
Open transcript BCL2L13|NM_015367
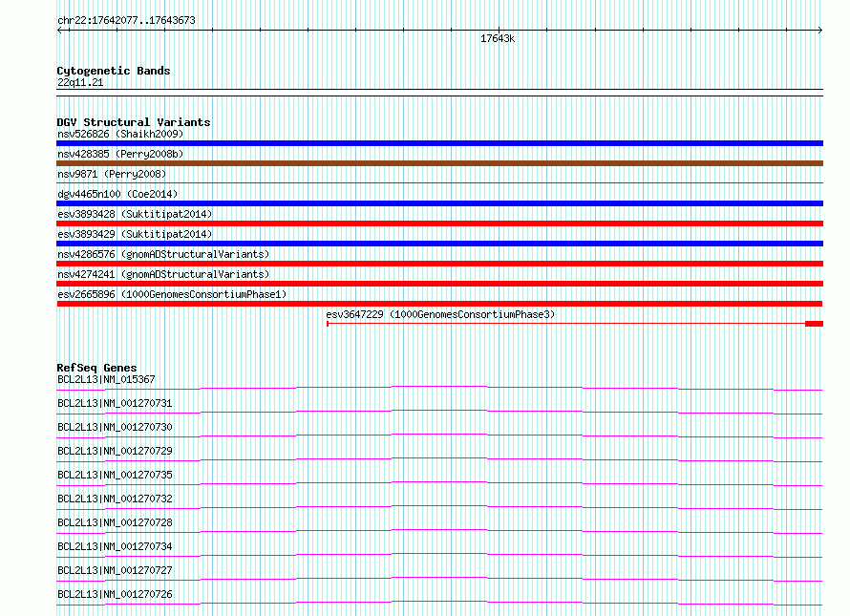click(106, 379)
